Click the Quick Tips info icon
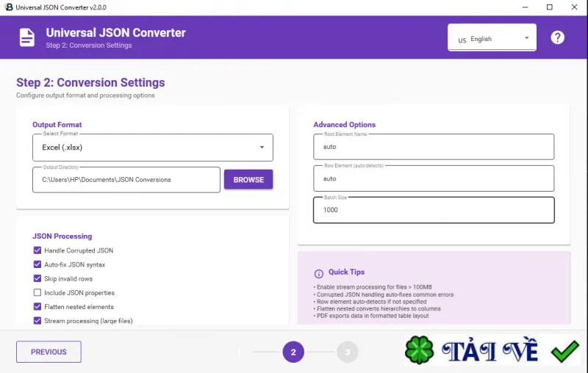The width and height of the screenshot is (588, 373). pyautogui.click(x=318, y=274)
